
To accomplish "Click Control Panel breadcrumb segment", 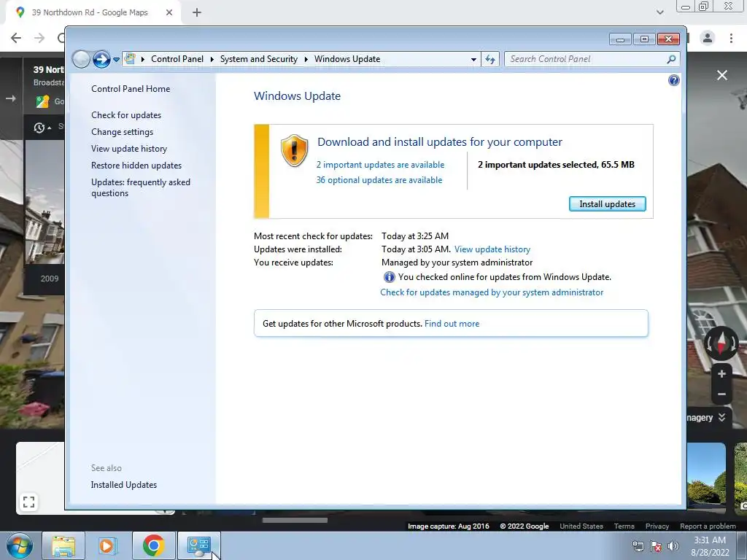I will 177,59.
